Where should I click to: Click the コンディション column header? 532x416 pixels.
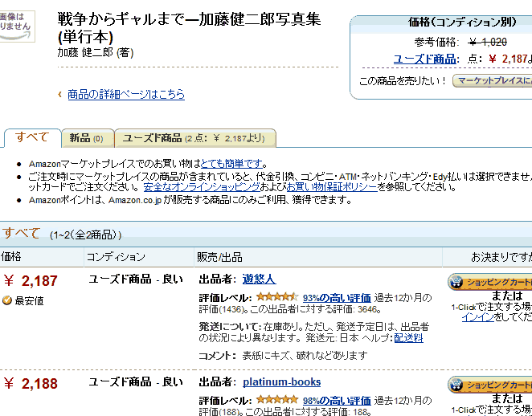pyautogui.click(x=116, y=257)
